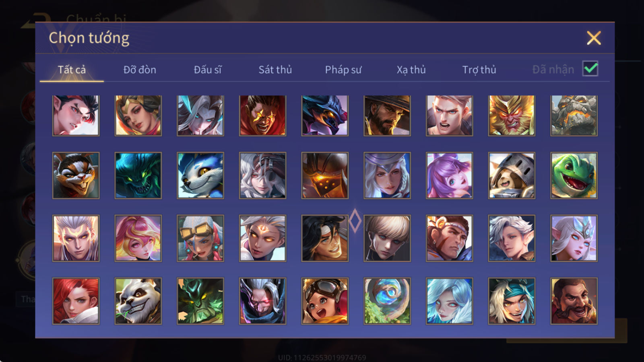Select the blue wolf hero portrait
This screenshot has height=362, width=644.
(x=200, y=175)
